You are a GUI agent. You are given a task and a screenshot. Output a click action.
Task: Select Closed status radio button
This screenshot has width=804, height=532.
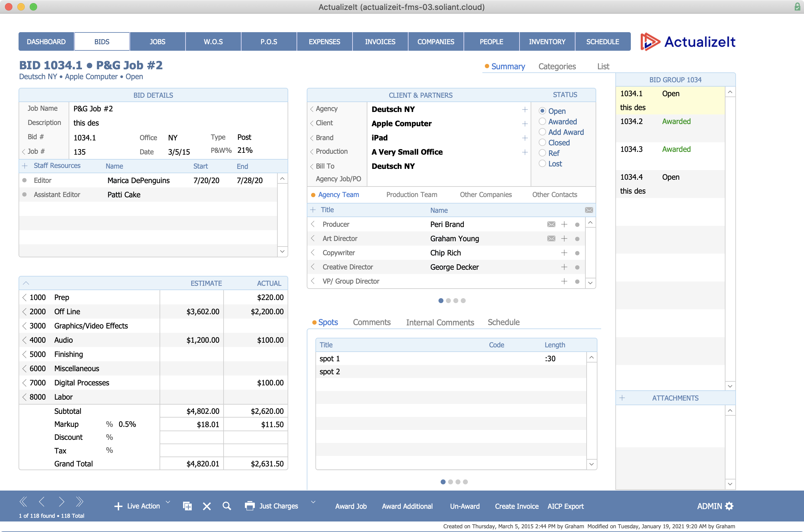tap(542, 143)
